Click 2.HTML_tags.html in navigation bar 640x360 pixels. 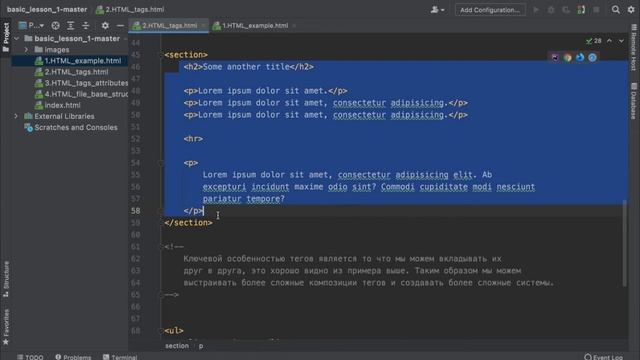click(x=130, y=9)
